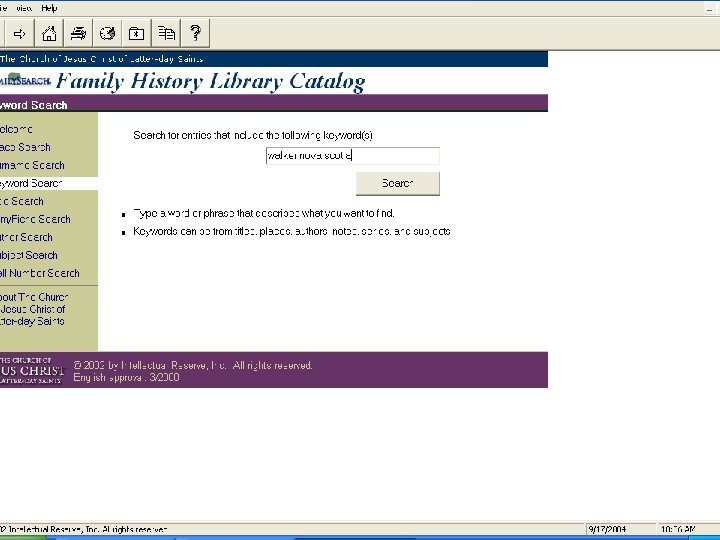Open the folder toolbar icon
The width and height of the screenshot is (720, 540).
coord(136,34)
